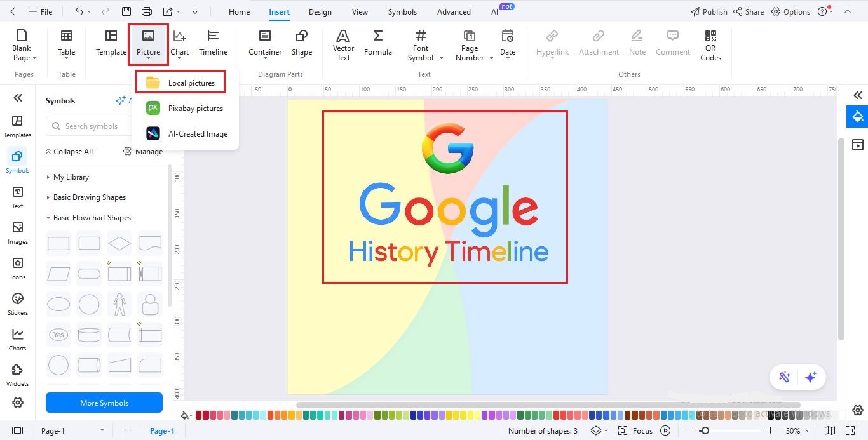Image resolution: width=868 pixels, height=440 pixels.
Task: Adjust the zoom slider handle
Action: [x=704, y=430]
